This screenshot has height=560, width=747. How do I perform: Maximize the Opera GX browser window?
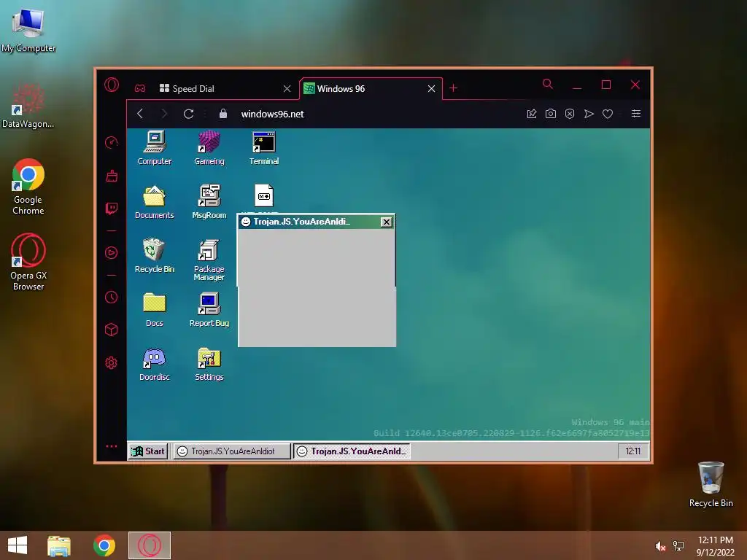coord(606,85)
